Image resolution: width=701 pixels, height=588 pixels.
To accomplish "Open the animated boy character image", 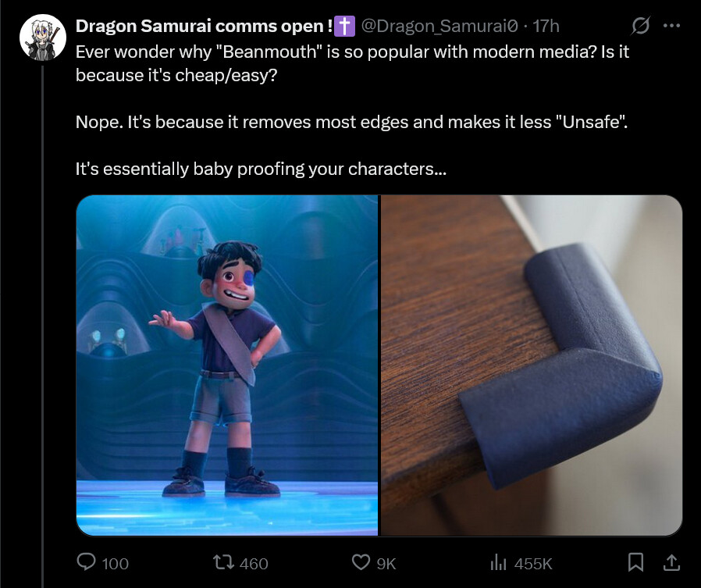I will coord(227,365).
